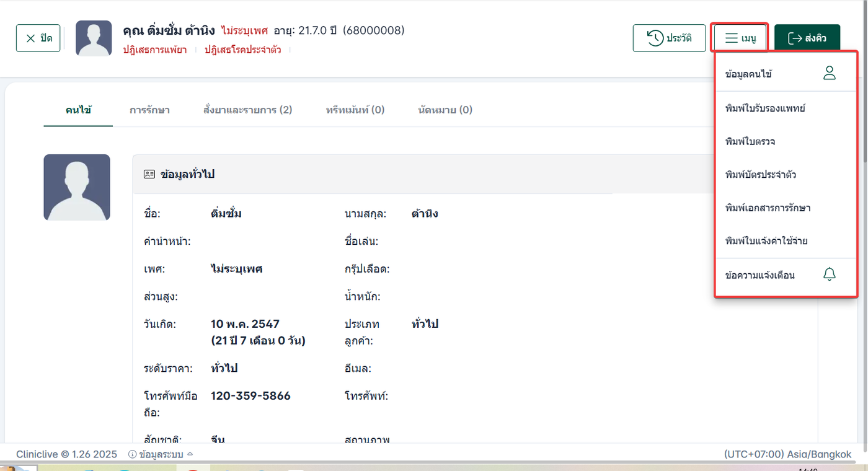This screenshot has width=868, height=471.
Task: Click the red ปฏิเสธโรคประจำตัว label
Action: click(243, 50)
